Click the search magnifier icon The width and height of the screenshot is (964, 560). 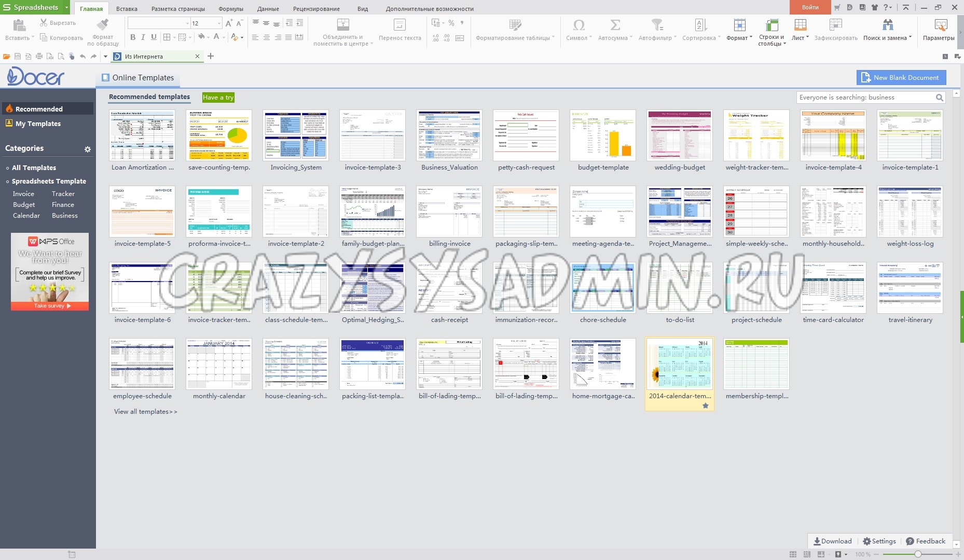coord(939,97)
